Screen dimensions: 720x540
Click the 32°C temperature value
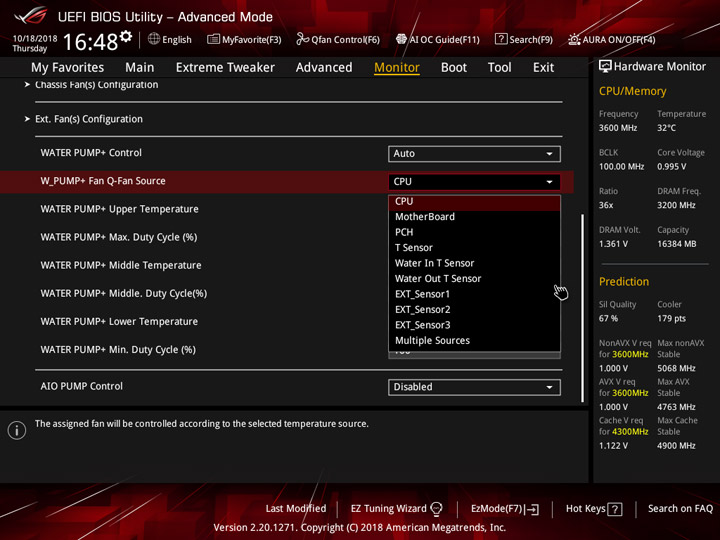coord(666,128)
